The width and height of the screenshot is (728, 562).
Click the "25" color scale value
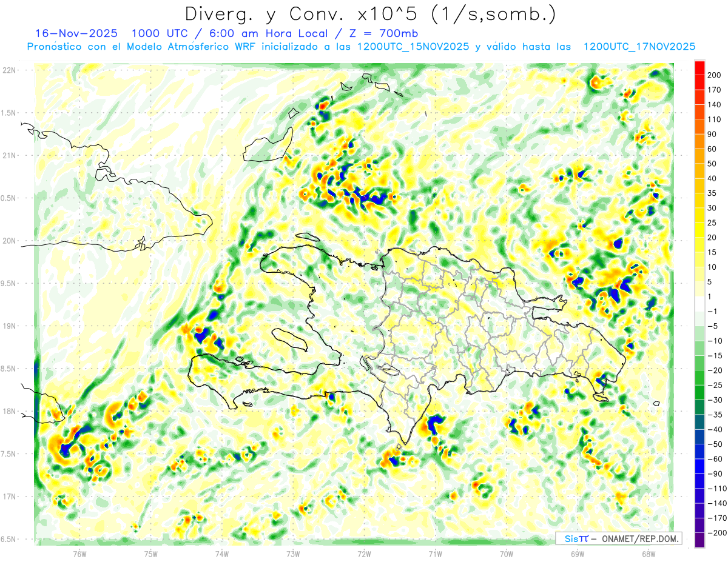pos(712,222)
